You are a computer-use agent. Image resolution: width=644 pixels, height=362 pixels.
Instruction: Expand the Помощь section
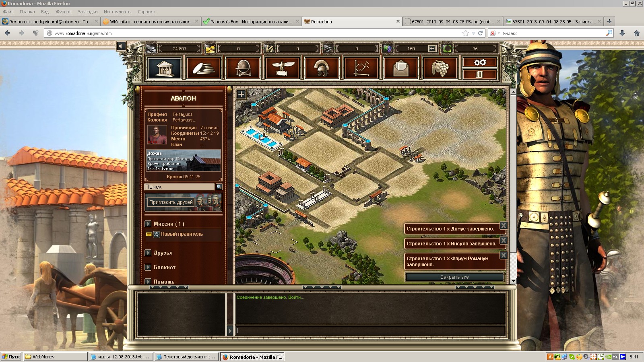148,282
